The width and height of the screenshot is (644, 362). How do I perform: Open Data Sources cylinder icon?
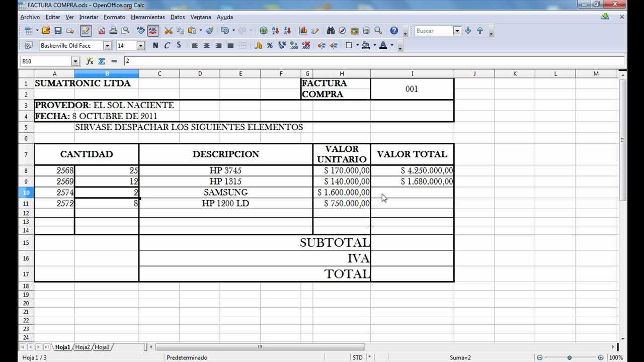(x=366, y=31)
